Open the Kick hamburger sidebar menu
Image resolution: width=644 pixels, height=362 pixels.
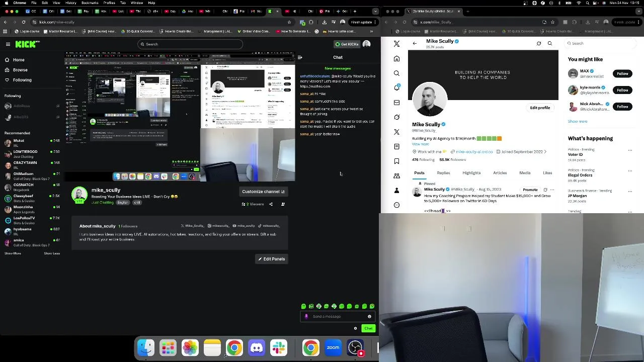[x=8, y=44]
